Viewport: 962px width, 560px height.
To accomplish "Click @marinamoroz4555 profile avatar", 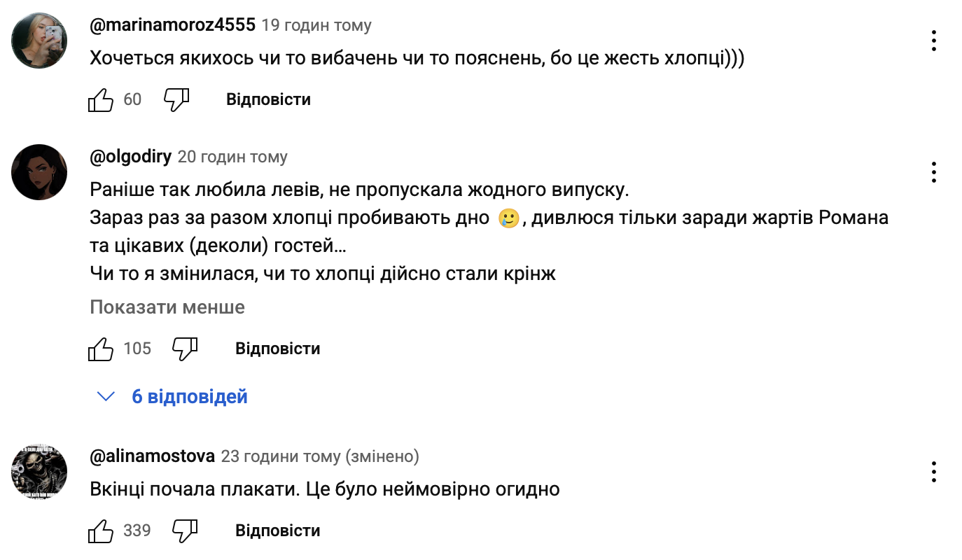I will 39,41.
